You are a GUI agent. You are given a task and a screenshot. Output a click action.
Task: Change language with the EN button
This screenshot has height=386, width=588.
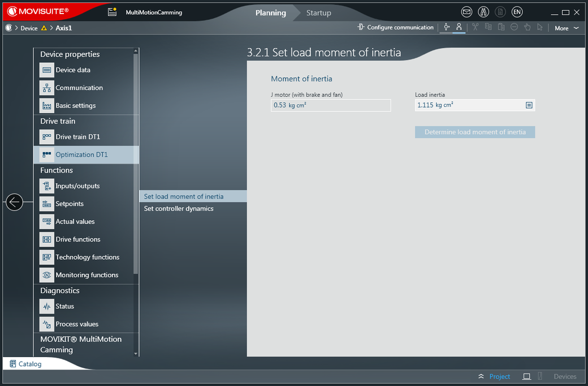[x=517, y=12]
